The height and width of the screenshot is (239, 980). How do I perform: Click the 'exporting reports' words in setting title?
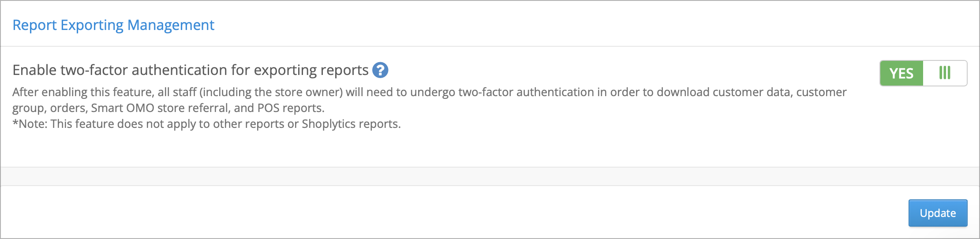(x=311, y=70)
